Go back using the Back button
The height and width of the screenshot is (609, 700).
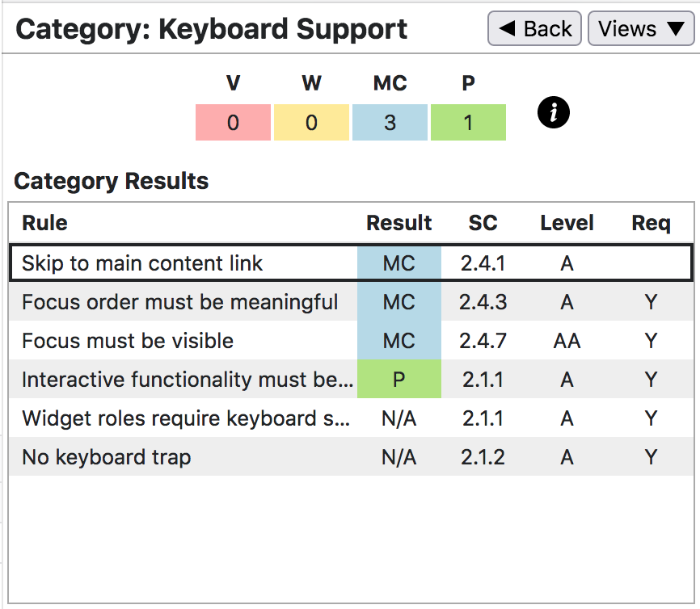pyautogui.click(x=534, y=29)
